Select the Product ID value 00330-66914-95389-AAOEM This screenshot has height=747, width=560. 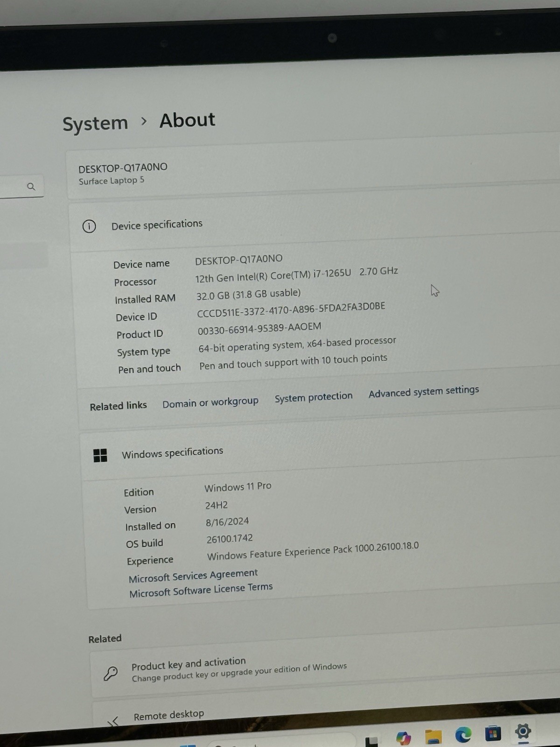click(x=259, y=329)
